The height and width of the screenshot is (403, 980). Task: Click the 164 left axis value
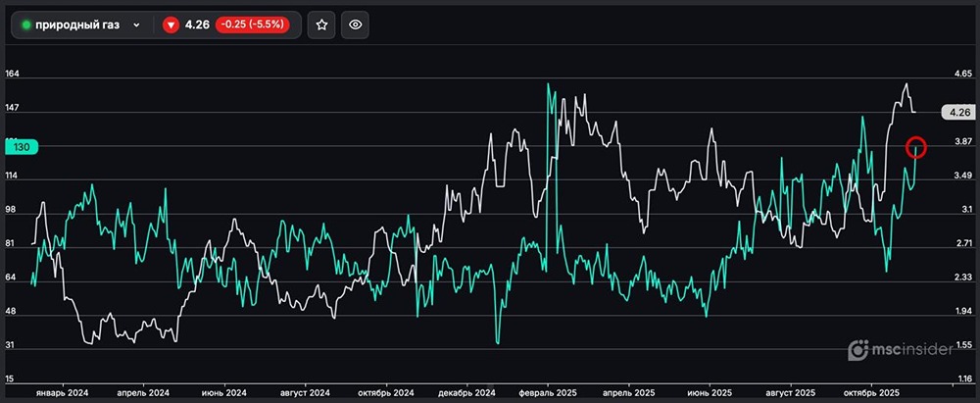(13, 75)
